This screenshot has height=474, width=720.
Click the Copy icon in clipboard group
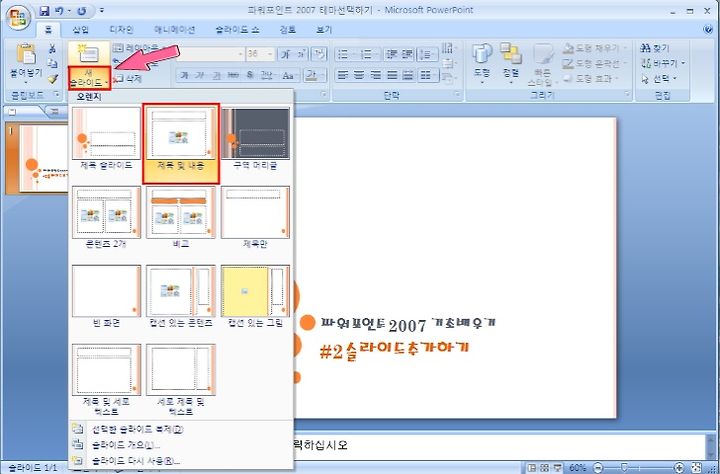click(x=53, y=64)
